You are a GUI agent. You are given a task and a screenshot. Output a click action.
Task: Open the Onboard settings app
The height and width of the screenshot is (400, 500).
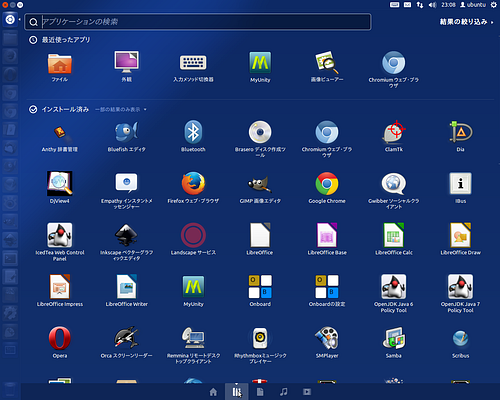327,287
